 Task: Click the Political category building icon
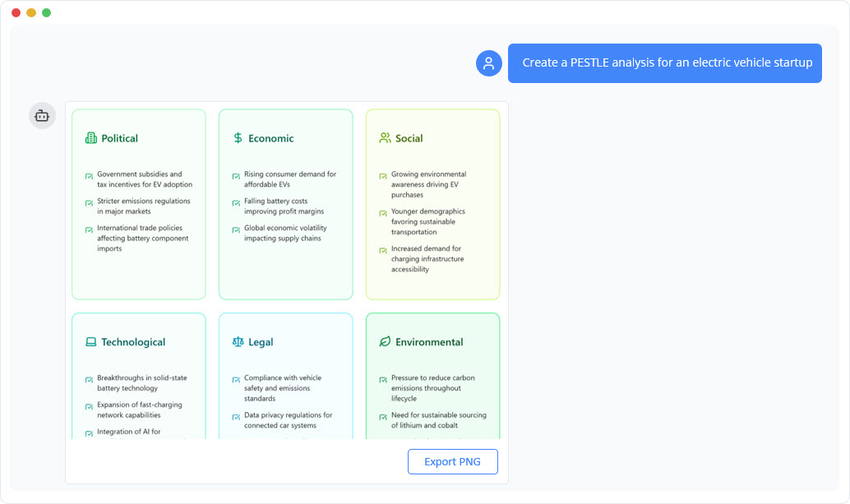(x=90, y=138)
